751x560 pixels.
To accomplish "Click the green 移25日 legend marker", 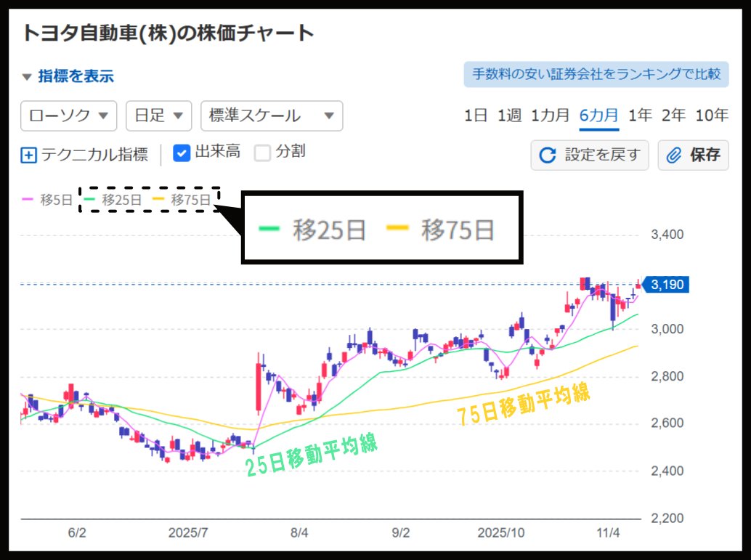I will pos(91,200).
